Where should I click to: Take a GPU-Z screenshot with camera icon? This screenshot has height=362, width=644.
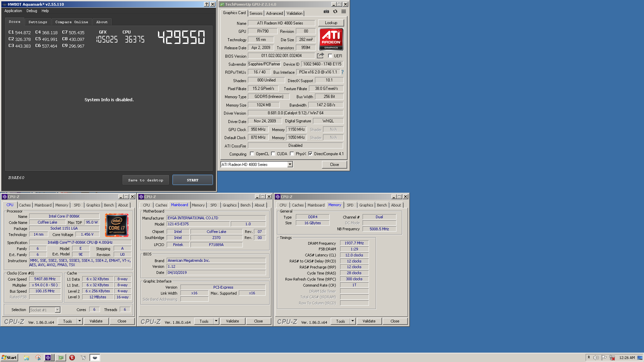click(x=326, y=11)
